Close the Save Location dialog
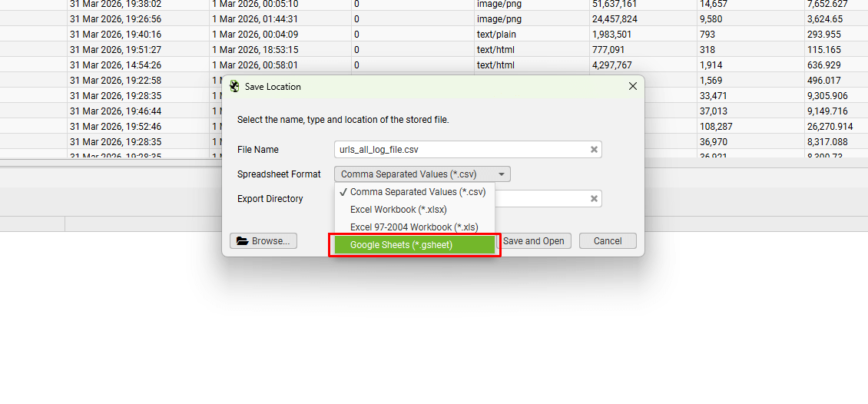The width and height of the screenshot is (868, 404). coord(633,86)
